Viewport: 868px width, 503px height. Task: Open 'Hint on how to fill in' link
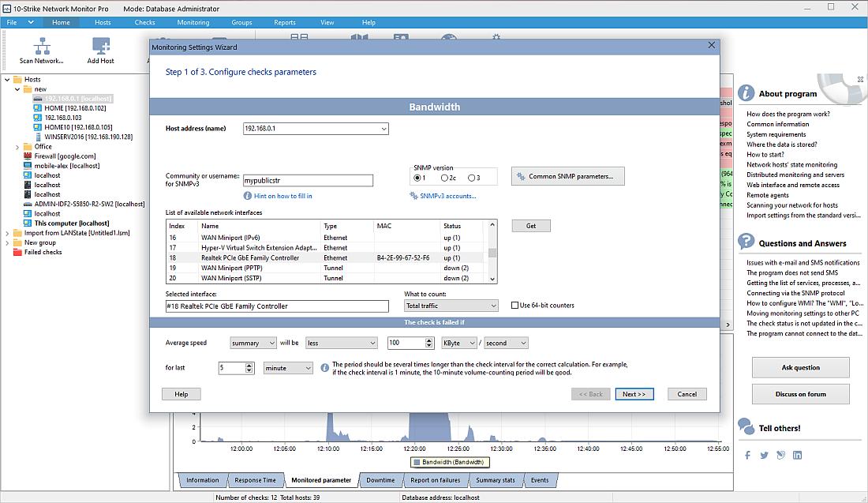tap(282, 196)
